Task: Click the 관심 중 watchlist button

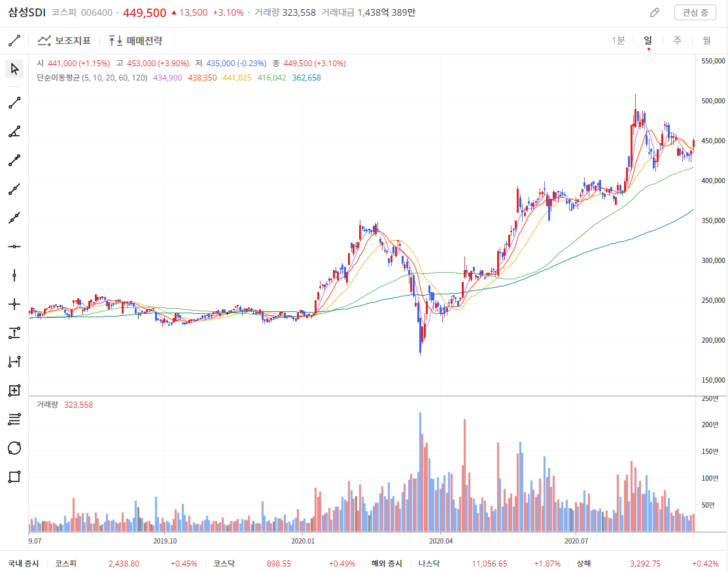Action: 695,12
